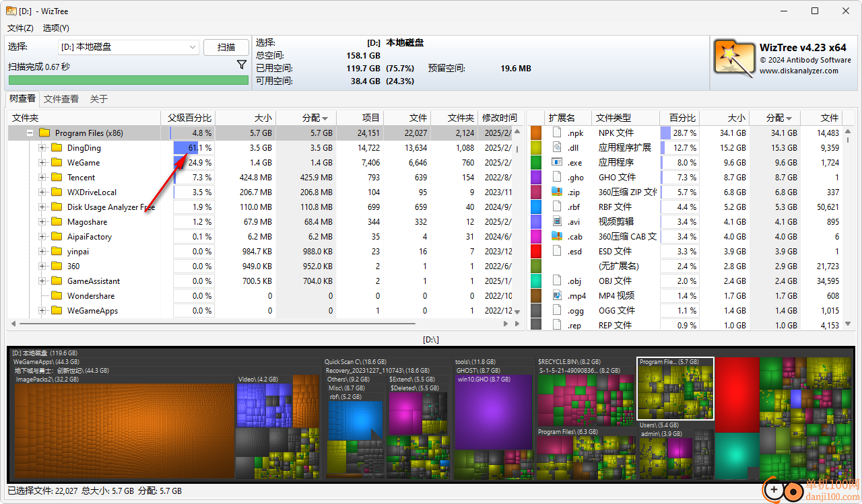This screenshot has height=504, width=862.
Task: Expand the Tencent folder node
Action: click(42, 178)
